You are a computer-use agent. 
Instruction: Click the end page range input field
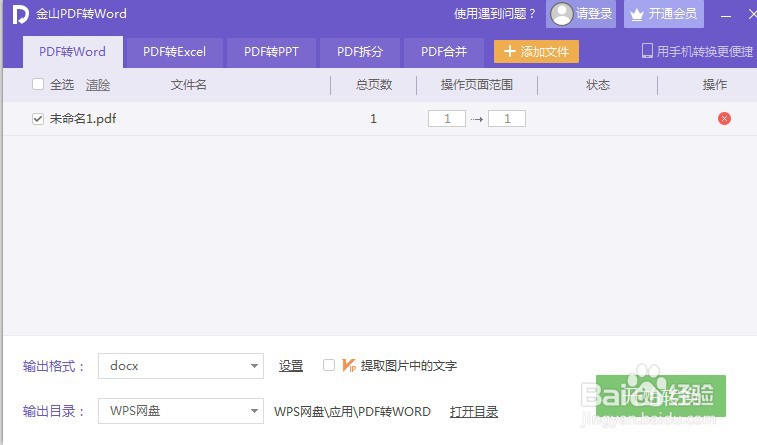[507, 119]
